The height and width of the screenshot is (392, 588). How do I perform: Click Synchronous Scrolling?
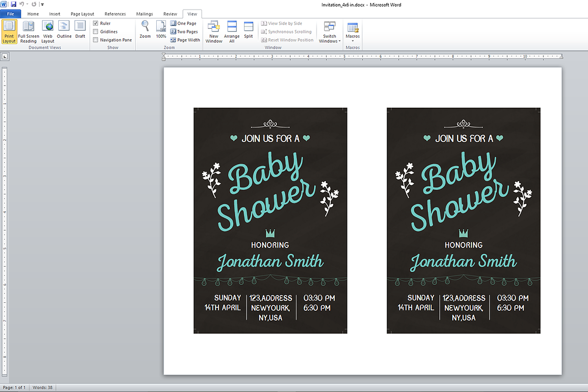286,31
